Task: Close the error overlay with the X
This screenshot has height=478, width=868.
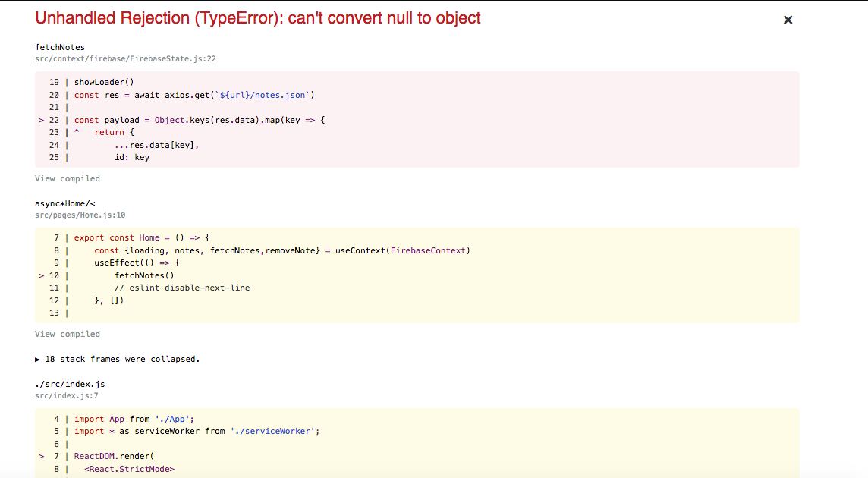Action: pyautogui.click(x=788, y=20)
